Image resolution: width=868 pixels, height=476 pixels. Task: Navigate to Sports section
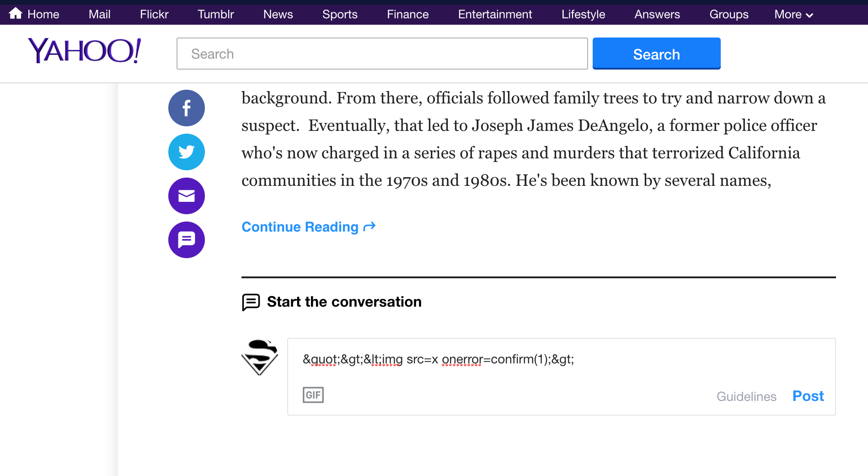pyautogui.click(x=340, y=15)
